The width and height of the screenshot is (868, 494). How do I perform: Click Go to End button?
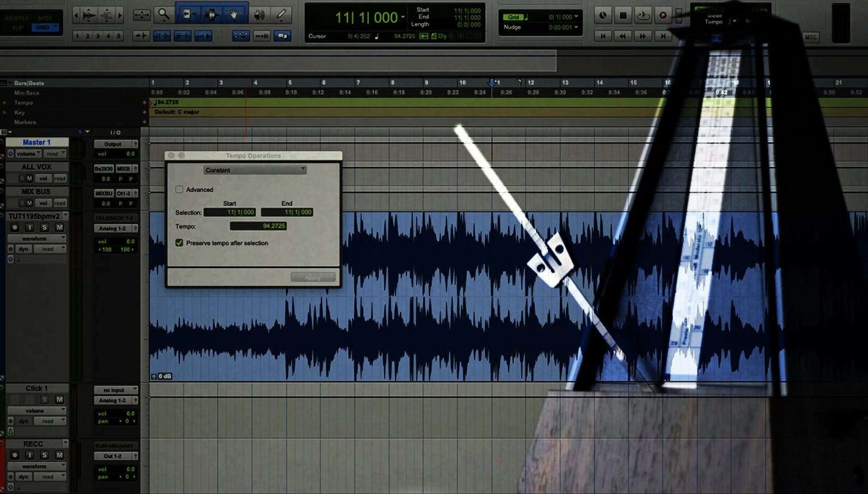point(663,36)
